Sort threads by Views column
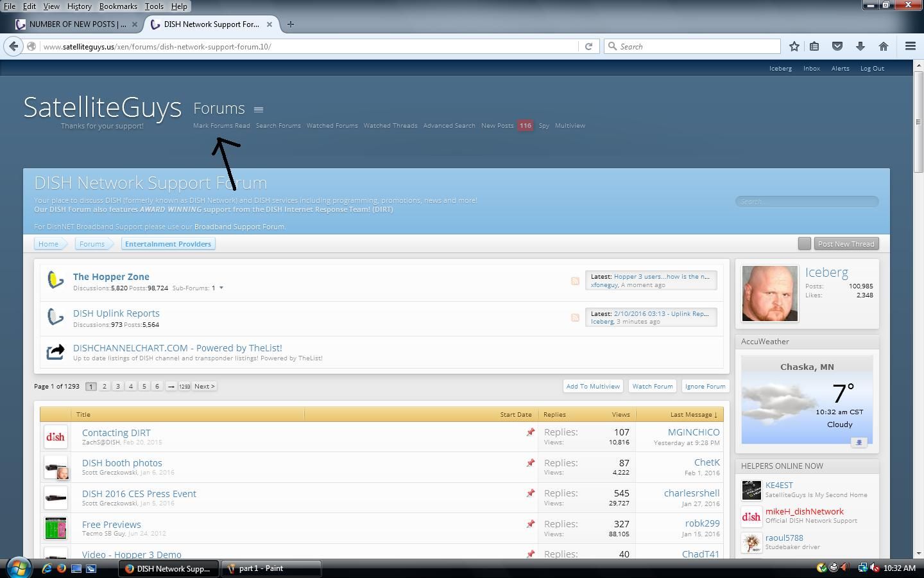Viewport: 924px width, 578px height. [x=620, y=414]
